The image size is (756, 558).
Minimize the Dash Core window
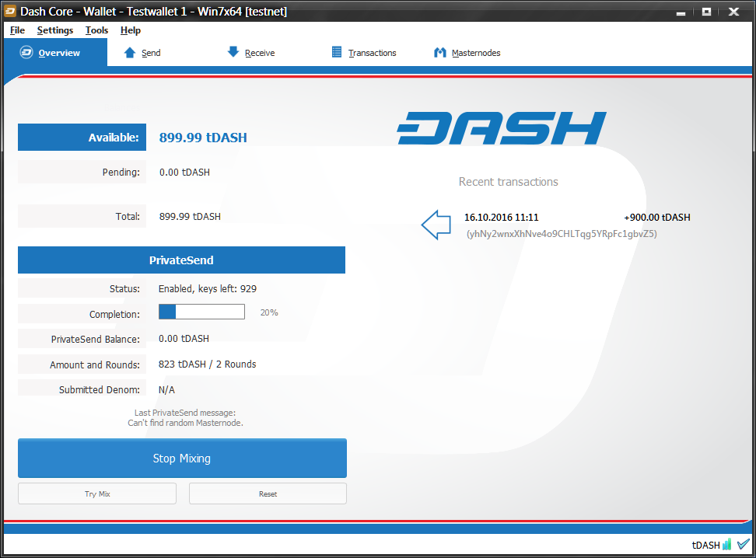tap(681, 12)
